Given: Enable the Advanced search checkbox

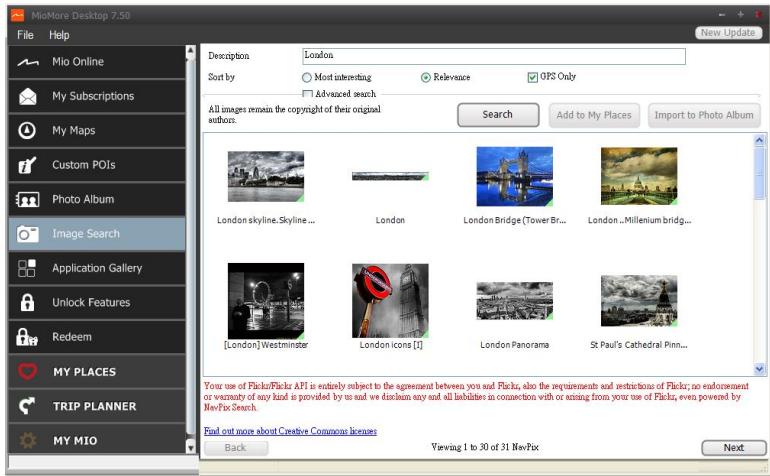Looking at the screenshot, I should pyautogui.click(x=307, y=94).
